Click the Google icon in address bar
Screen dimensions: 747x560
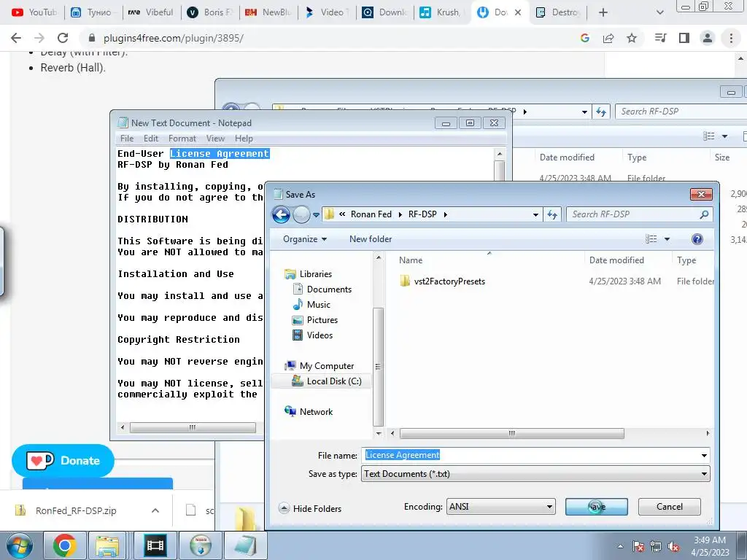(585, 38)
